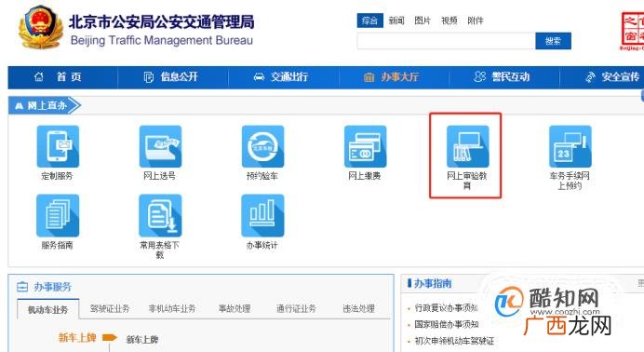Click the car icon beside 交通出行
This screenshot has width=644, height=352.
tap(259, 76)
